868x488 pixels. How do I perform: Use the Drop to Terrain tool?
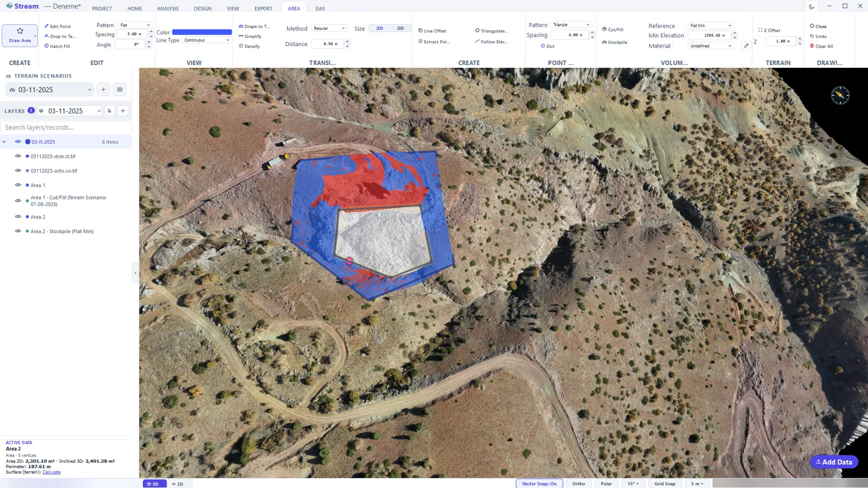(60, 36)
